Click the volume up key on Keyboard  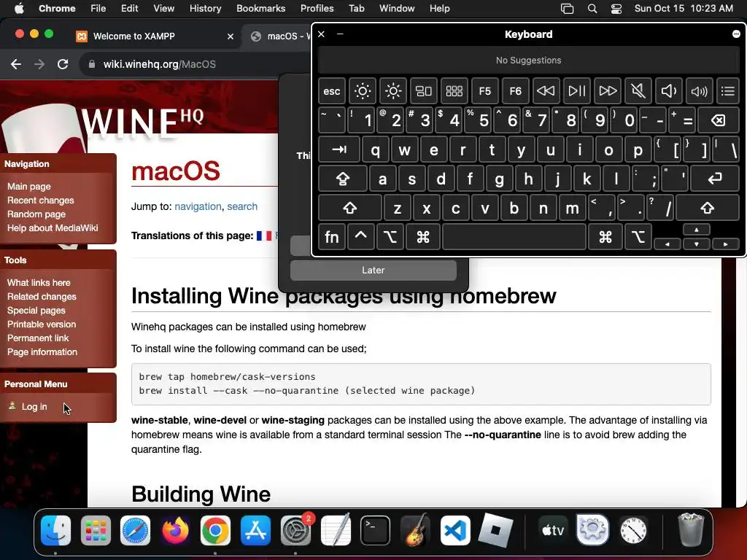pyautogui.click(x=699, y=91)
